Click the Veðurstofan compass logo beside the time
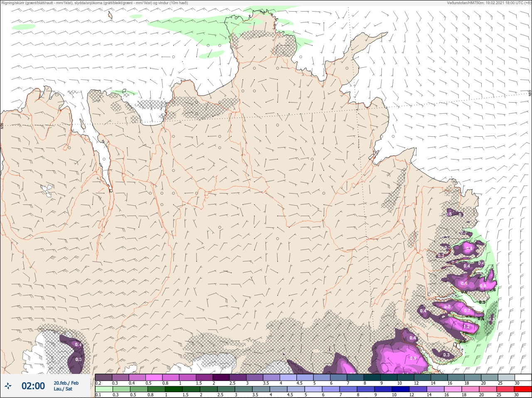This screenshot has height=398, width=532. point(8,386)
